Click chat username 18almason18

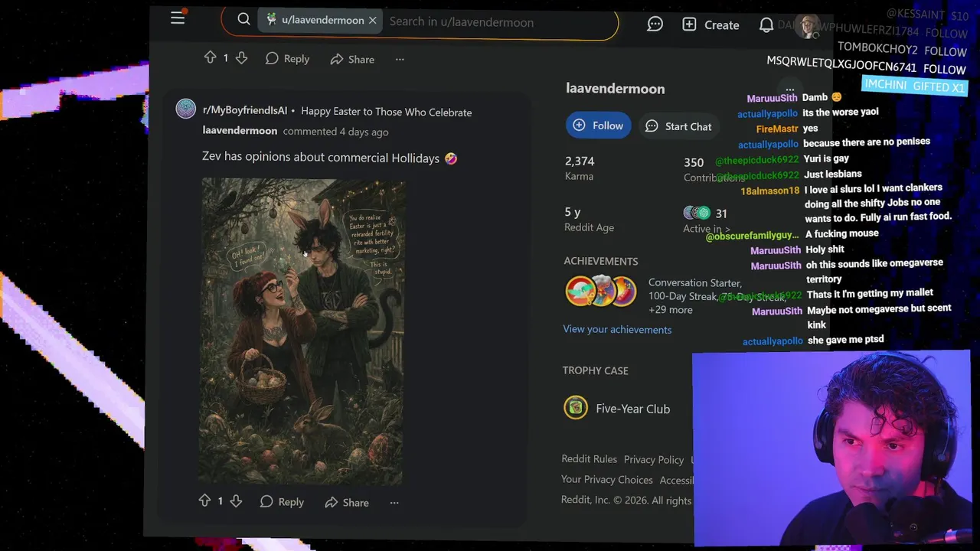click(x=769, y=191)
